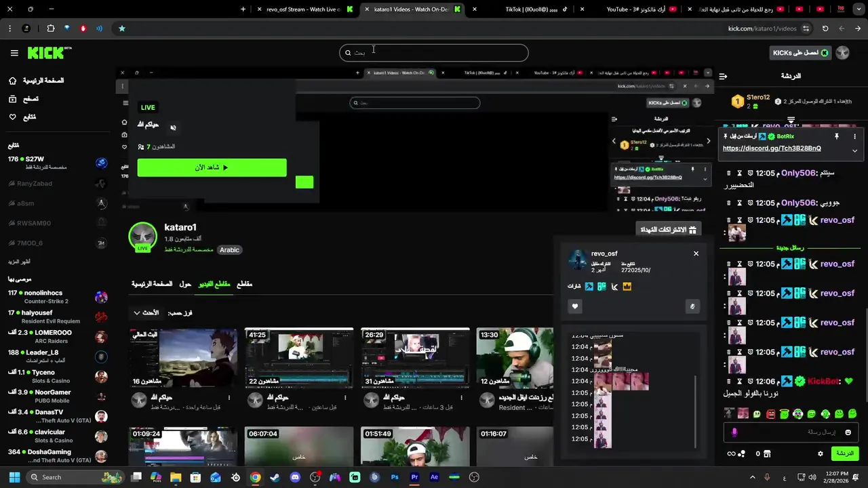Open RanyZabad offline channel entry
This screenshot has height=488, width=868.
coord(58,183)
